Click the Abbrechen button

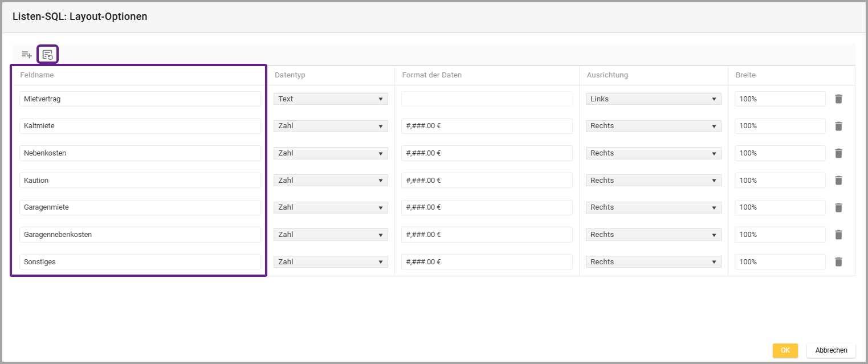[x=831, y=350]
